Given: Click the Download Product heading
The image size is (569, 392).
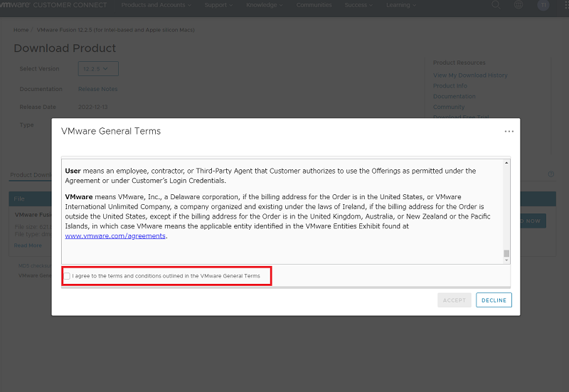Looking at the screenshot, I should pos(65,48).
